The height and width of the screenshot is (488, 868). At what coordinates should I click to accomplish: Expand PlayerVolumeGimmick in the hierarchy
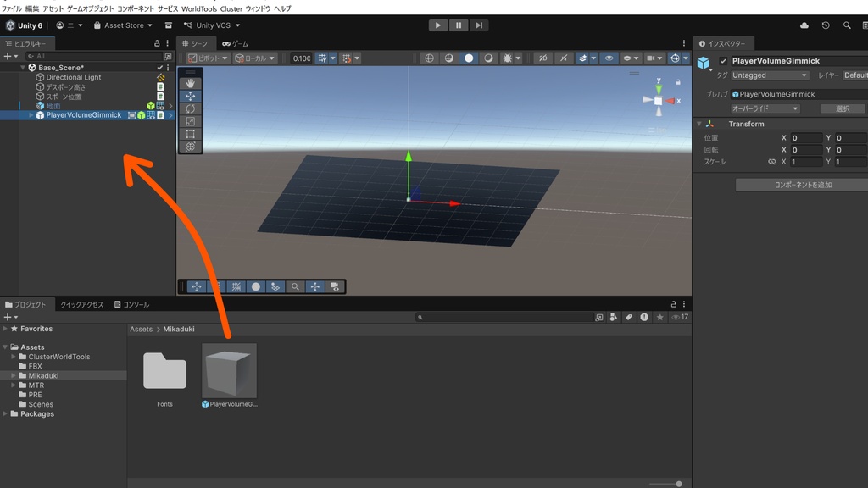[x=31, y=115]
